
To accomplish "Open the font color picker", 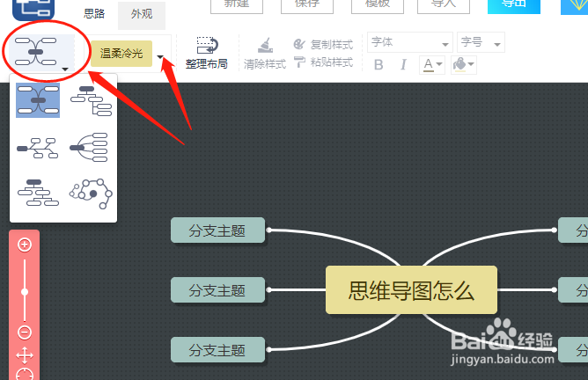I will 432,65.
